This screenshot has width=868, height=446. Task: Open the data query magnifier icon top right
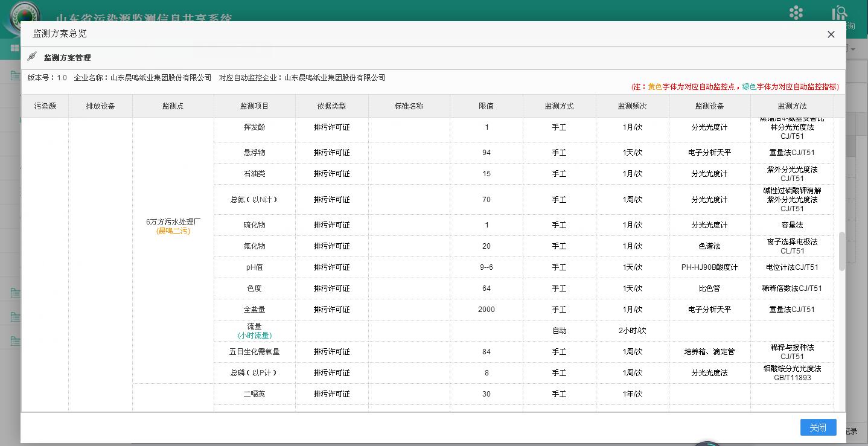(x=839, y=13)
